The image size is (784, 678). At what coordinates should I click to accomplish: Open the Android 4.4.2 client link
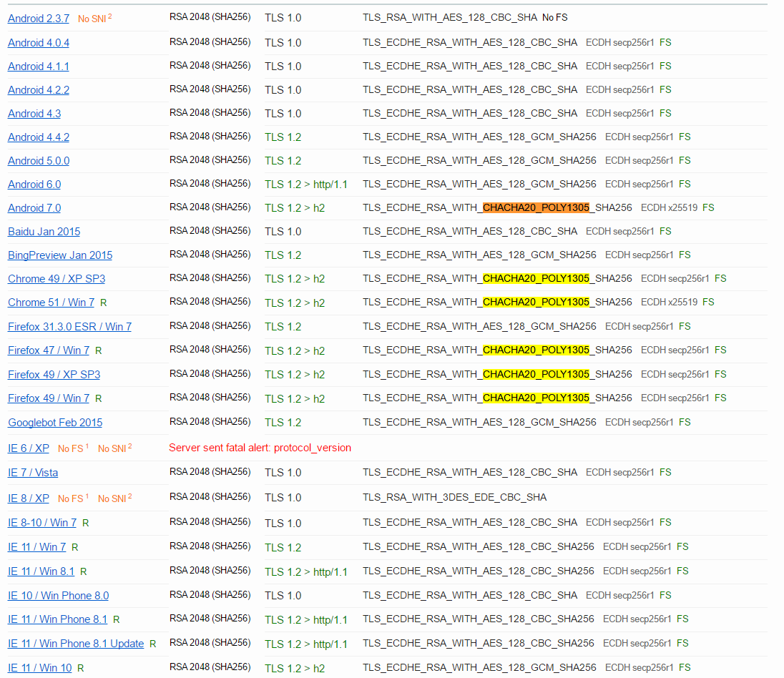[39, 137]
